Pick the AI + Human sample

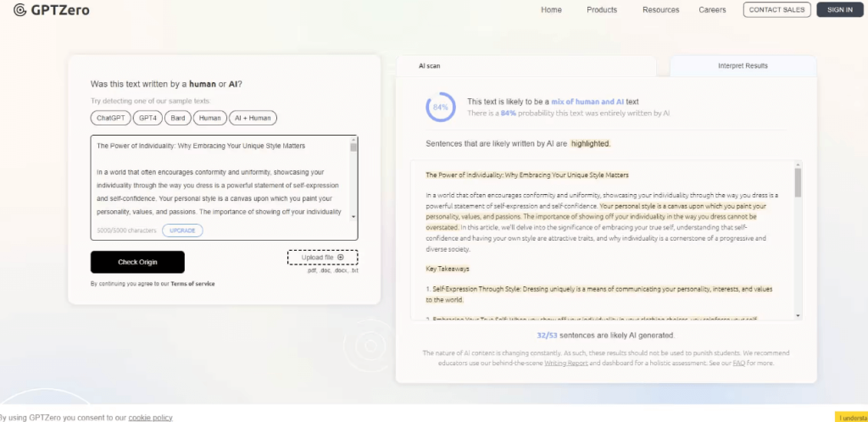(x=253, y=119)
